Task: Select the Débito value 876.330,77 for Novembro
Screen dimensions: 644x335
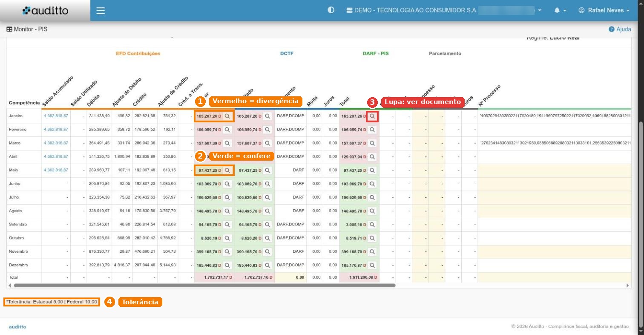Action: point(99,252)
